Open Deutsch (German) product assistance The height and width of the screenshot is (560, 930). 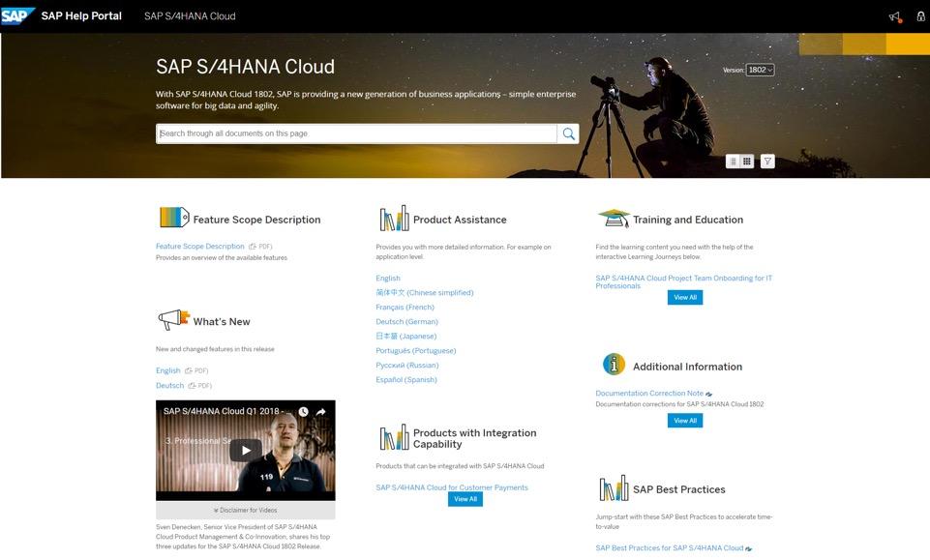click(406, 322)
